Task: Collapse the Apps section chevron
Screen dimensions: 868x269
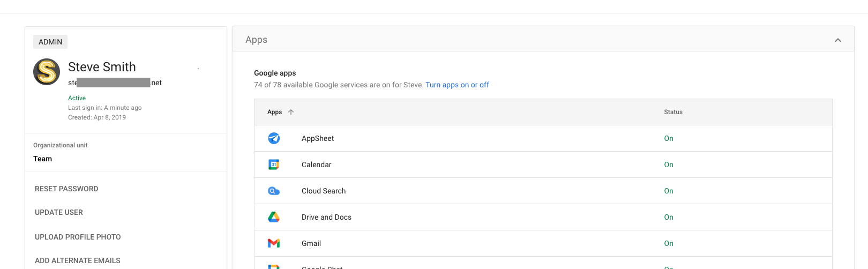Action: coord(838,40)
